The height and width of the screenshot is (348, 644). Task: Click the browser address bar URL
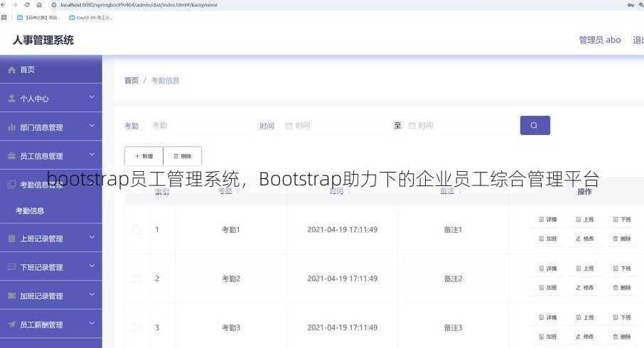139,5
